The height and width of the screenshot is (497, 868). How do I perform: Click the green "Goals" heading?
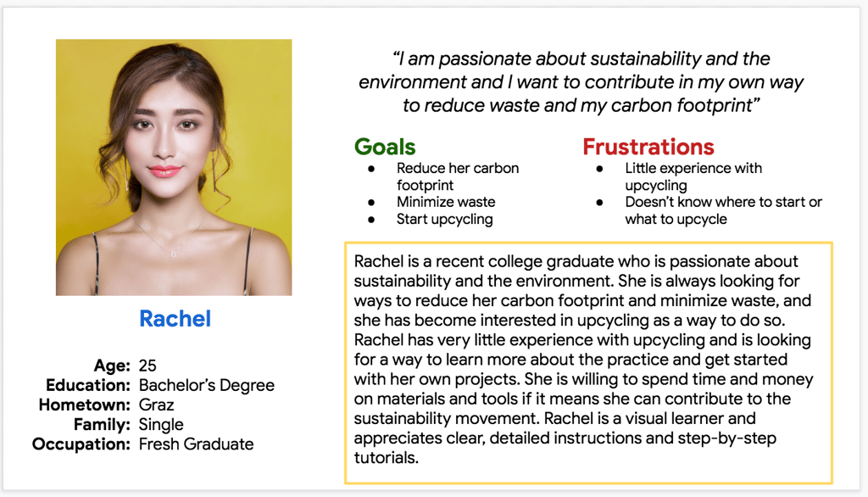point(385,147)
